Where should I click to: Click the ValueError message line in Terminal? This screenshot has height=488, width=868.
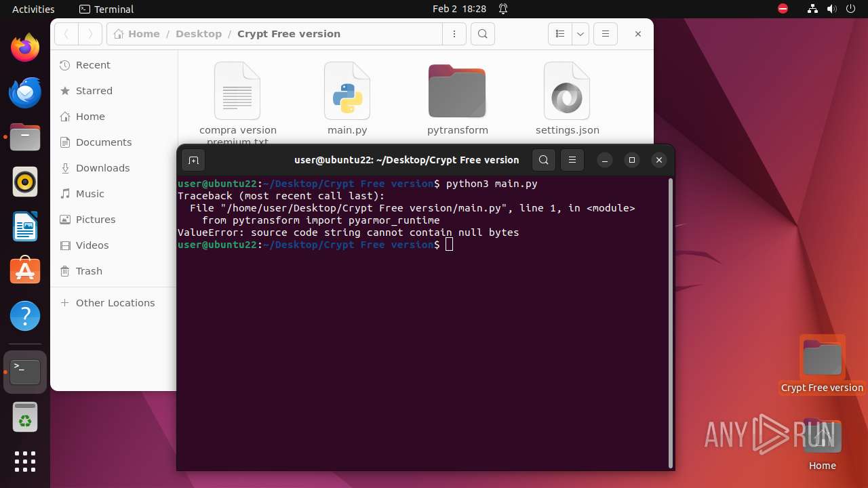pos(348,232)
